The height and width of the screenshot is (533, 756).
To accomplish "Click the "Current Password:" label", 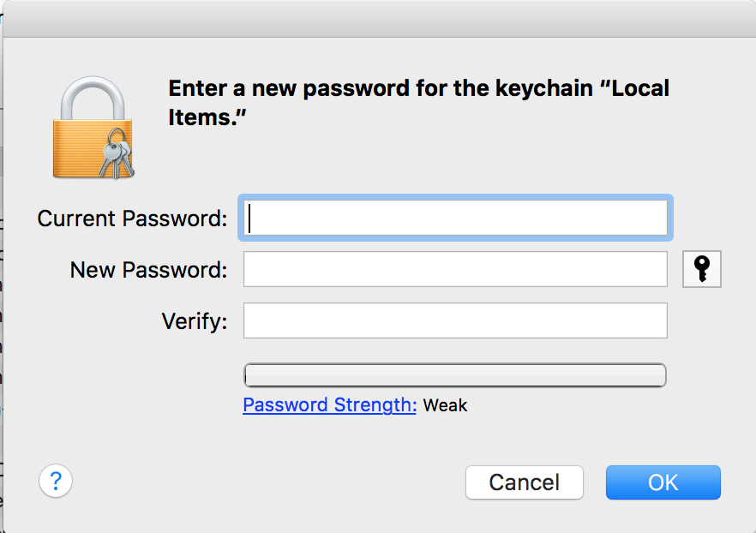I will click(x=132, y=219).
